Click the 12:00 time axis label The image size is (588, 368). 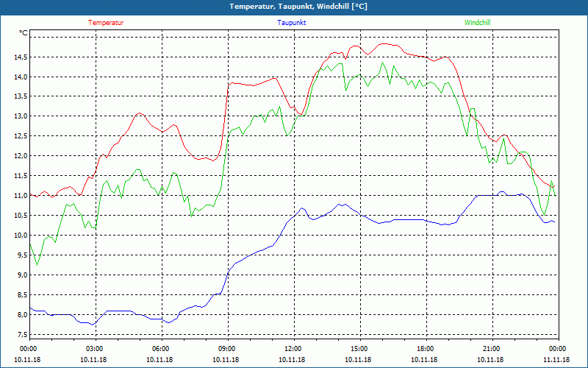click(x=293, y=349)
